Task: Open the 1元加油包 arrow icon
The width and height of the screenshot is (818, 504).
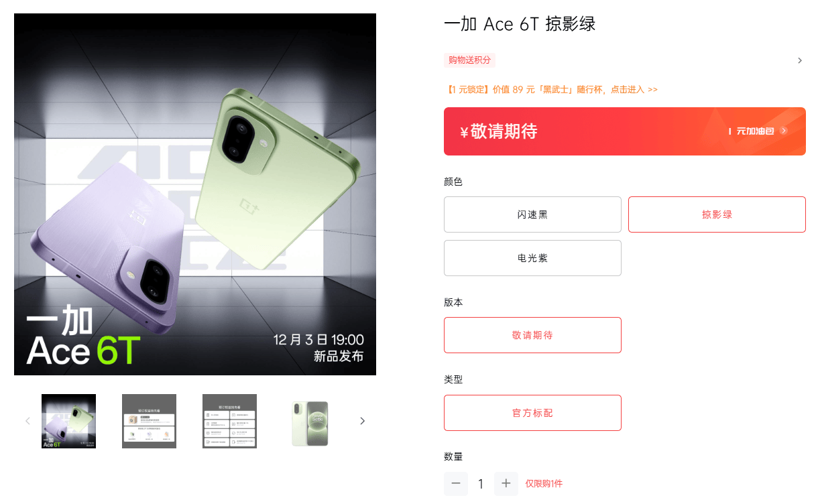Action: tap(784, 131)
